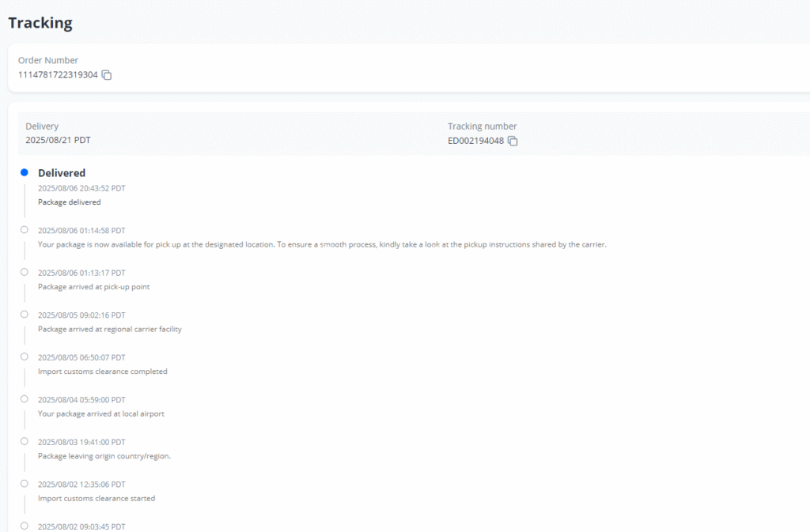Click the leaving origin country timeline dot
810x532 pixels.
click(25, 441)
